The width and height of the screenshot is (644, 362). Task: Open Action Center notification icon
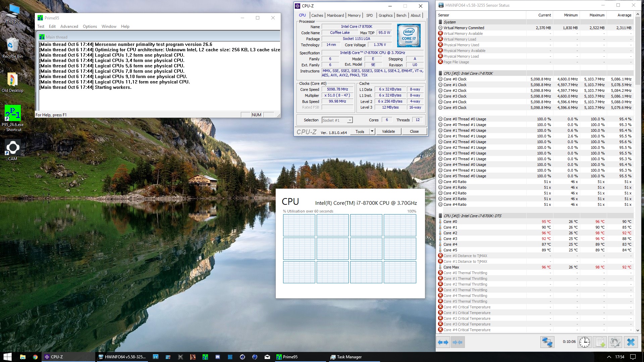coord(633,357)
